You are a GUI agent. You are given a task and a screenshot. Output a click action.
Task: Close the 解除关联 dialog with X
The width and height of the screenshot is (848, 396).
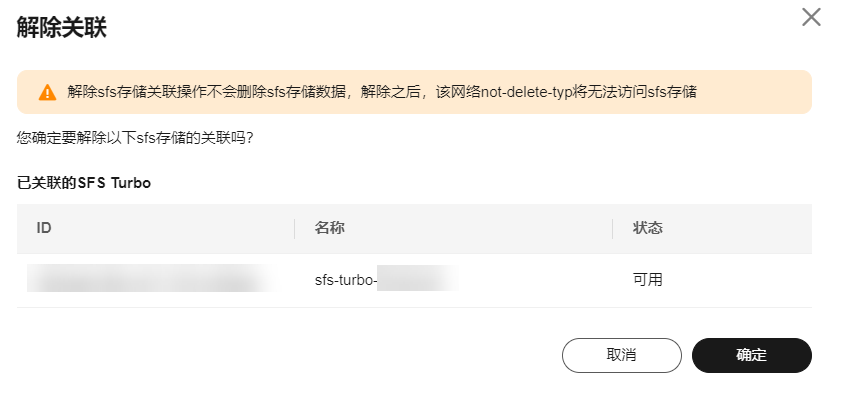click(811, 17)
